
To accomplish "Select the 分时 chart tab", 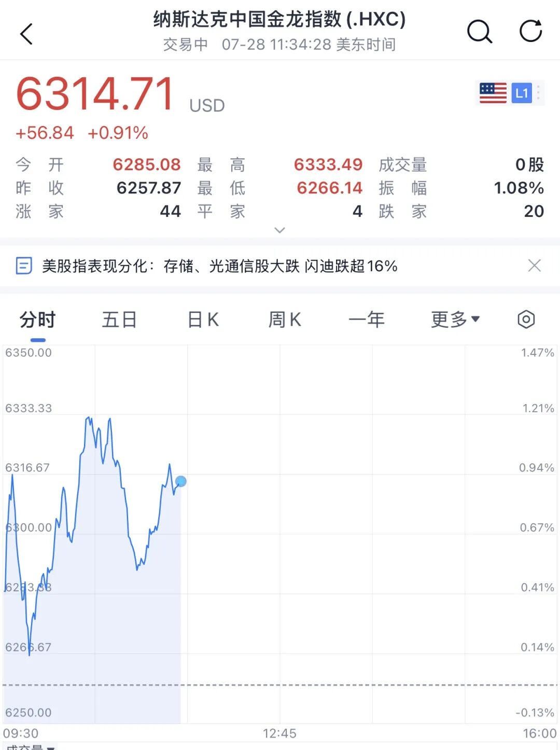I will pos(37,320).
